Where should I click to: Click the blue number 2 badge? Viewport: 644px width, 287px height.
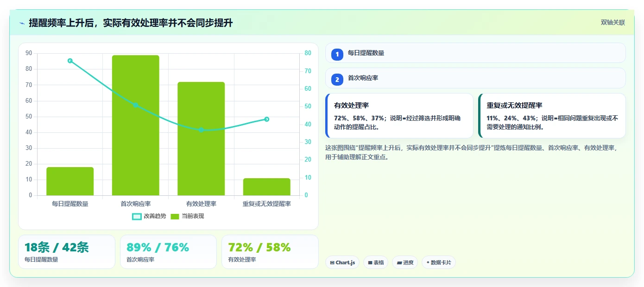point(337,79)
